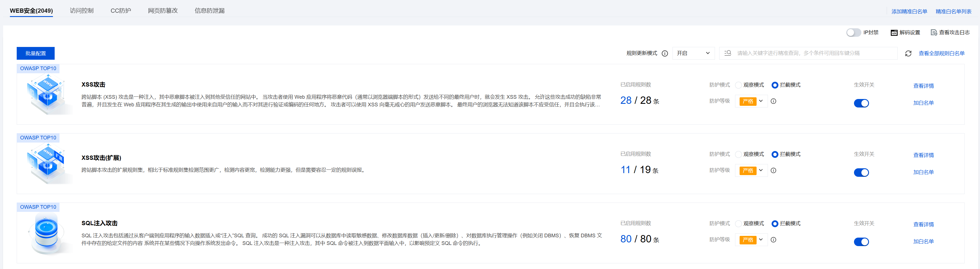980x269 pixels.
Task: Click info icon beside SQL注入攻击 protection level
Action: point(773,240)
